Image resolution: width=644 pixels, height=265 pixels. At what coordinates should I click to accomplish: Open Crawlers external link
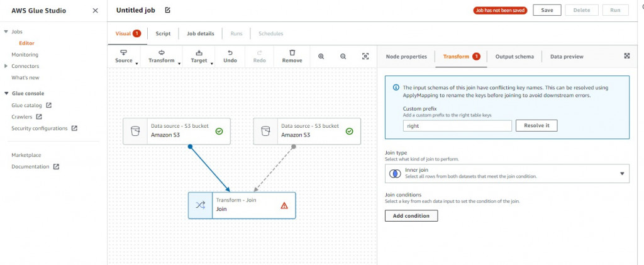click(x=26, y=116)
